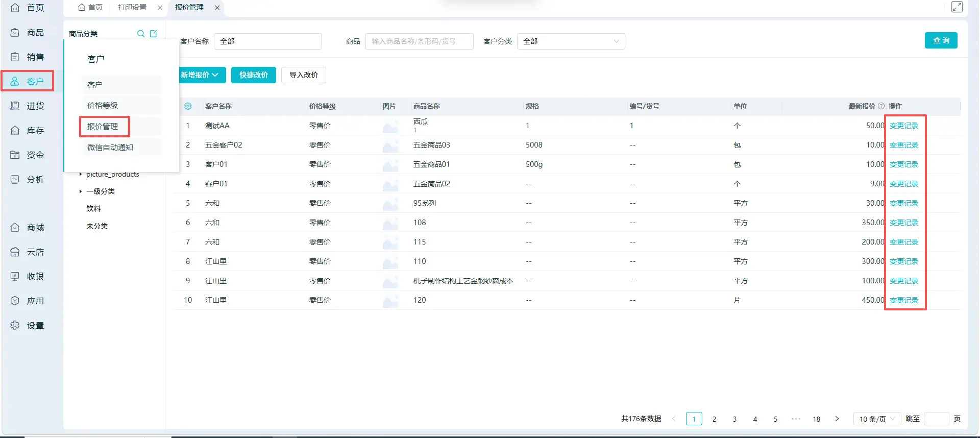Screen dimensions: 980x438
Task: Open the 销售 sales sidebar icon
Action: coord(15,57)
